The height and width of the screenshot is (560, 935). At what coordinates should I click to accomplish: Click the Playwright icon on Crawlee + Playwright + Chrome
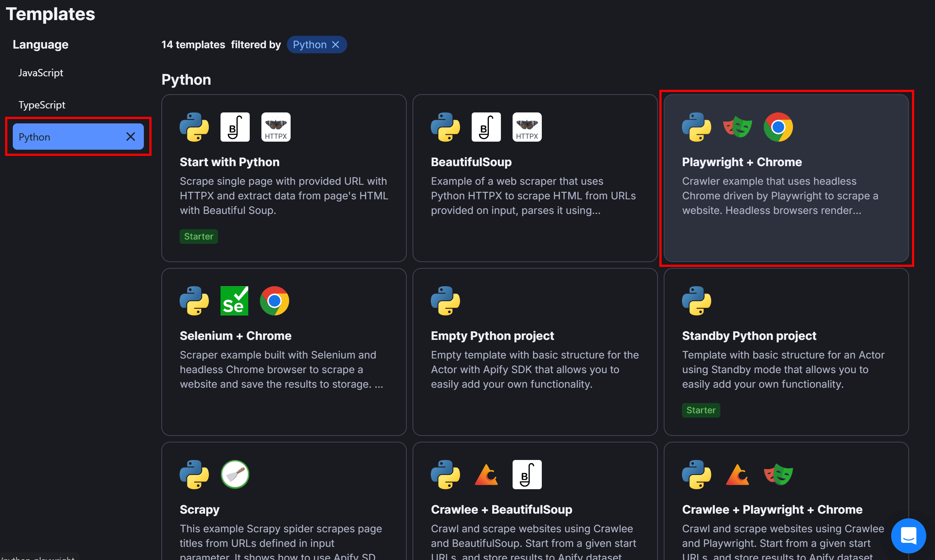click(x=778, y=474)
